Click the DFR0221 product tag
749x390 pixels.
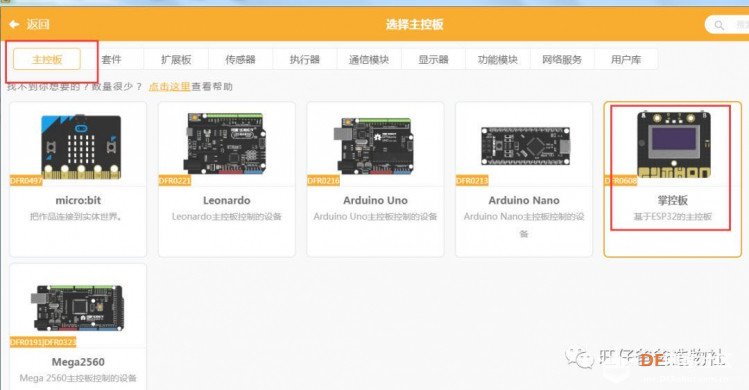point(175,181)
